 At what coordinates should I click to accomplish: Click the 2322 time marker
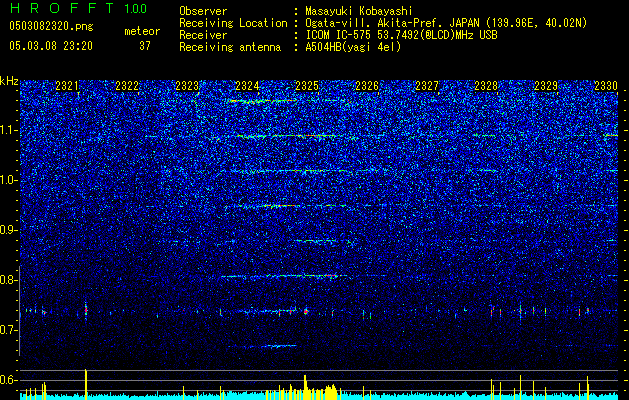tap(127, 86)
